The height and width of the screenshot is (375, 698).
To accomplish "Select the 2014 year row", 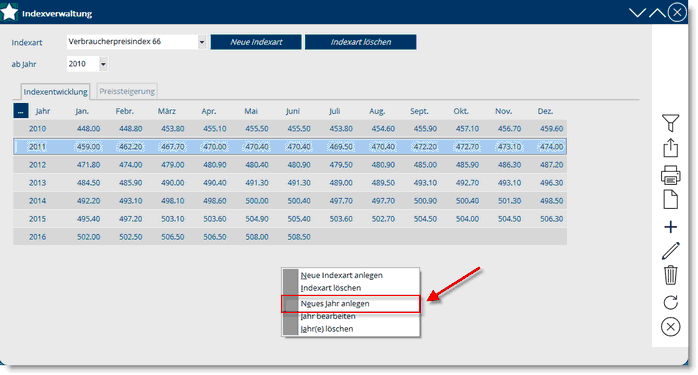I will 290,201.
